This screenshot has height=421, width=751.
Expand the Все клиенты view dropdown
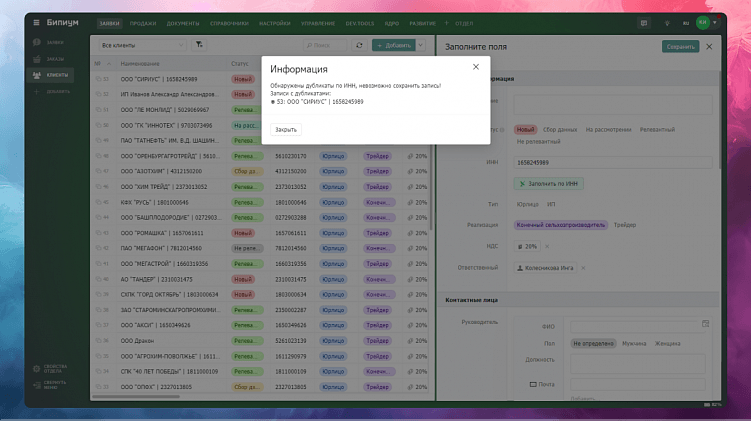[180, 45]
